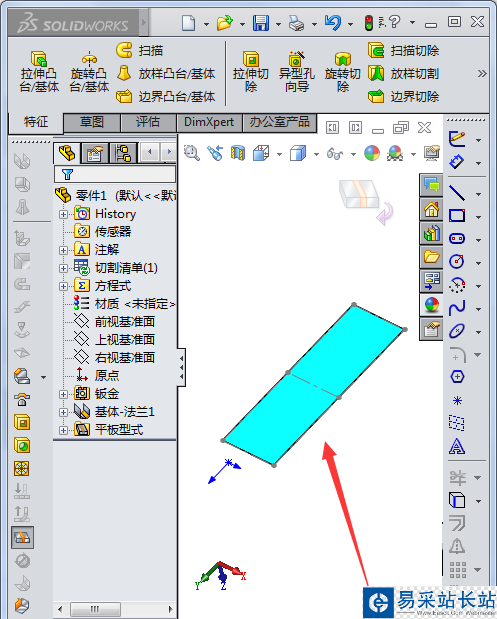Click the Zoom to Area magnifier icon
Viewport: 497px width, 619px height.
coord(192,153)
